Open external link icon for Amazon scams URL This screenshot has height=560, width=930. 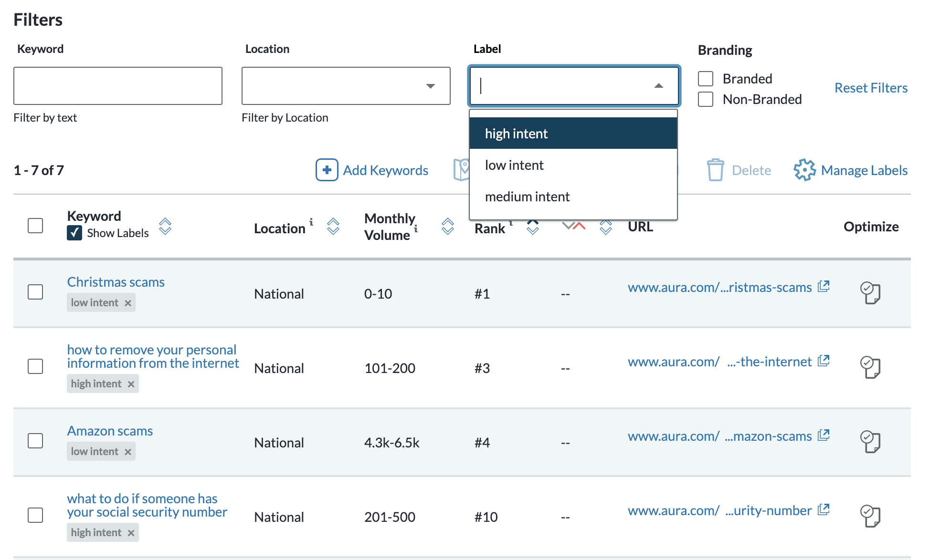(824, 435)
